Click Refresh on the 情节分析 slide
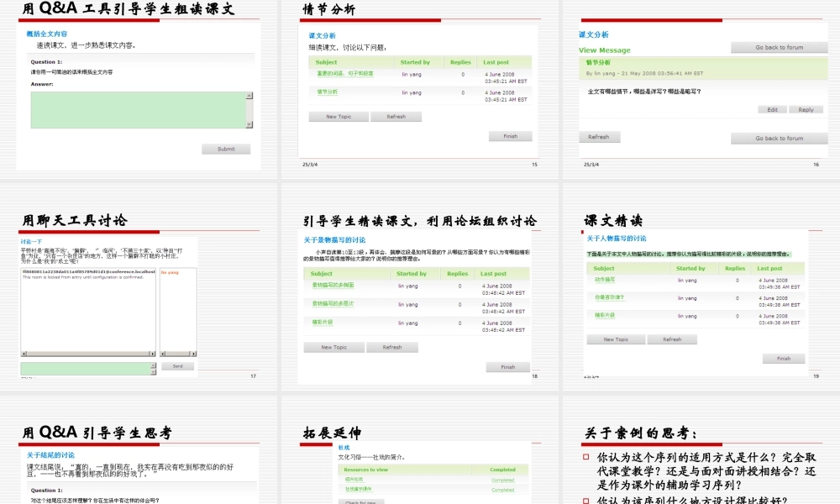The height and width of the screenshot is (504, 840). [396, 116]
